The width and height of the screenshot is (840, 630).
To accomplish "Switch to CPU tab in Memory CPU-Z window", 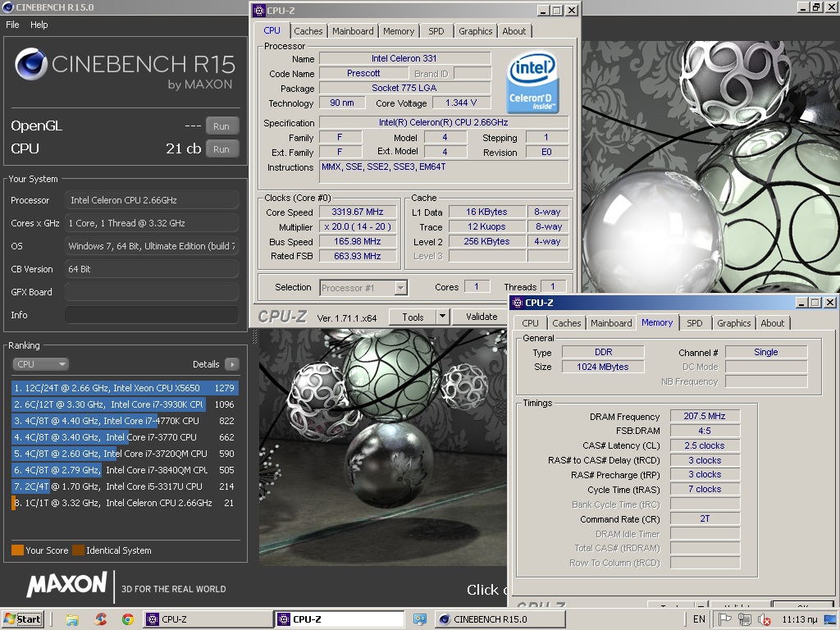I will click(x=530, y=323).
